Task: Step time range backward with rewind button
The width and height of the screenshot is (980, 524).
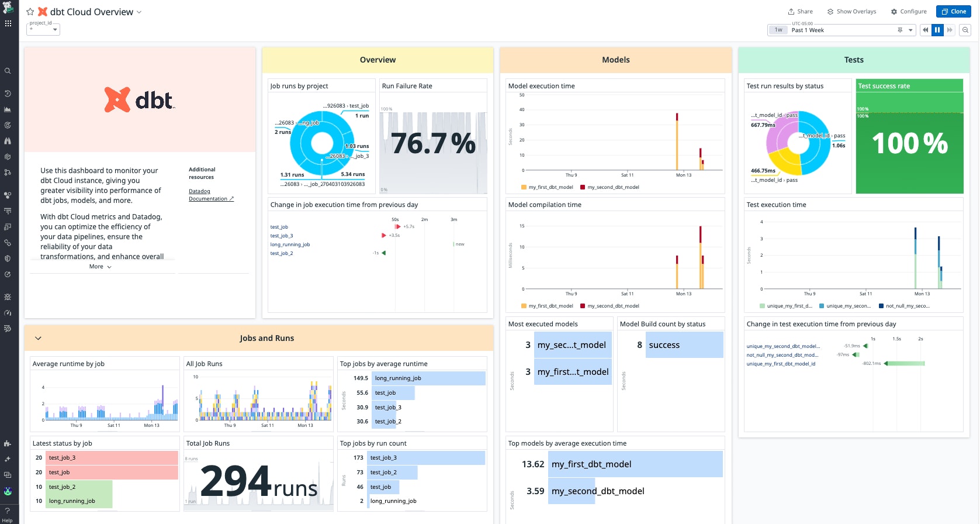Action: coord(925,30)
